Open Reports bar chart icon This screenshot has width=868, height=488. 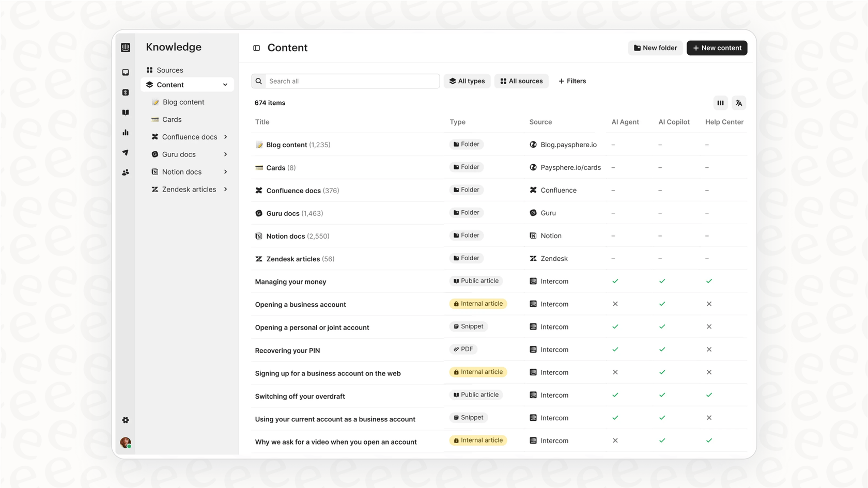click(126, 133)
